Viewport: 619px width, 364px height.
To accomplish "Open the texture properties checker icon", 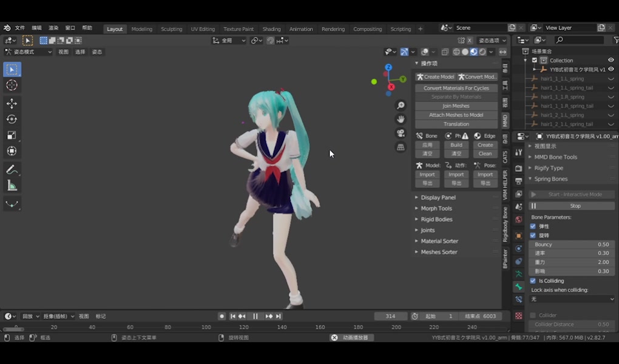I will [x=519, y=316].
